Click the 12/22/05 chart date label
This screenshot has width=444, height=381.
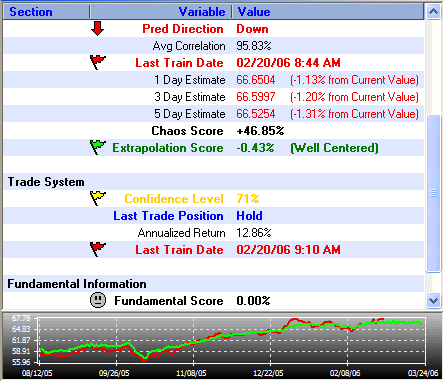click(268, 373)
